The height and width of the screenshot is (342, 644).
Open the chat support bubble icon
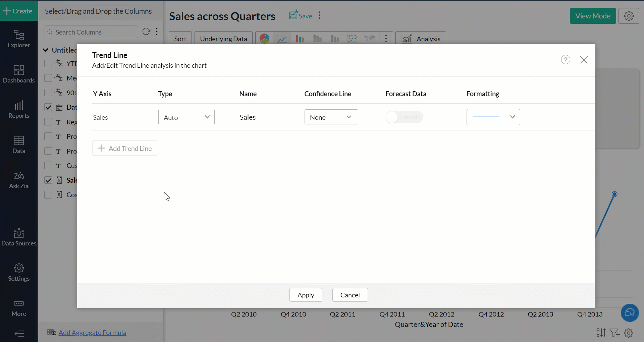[630, 312]
